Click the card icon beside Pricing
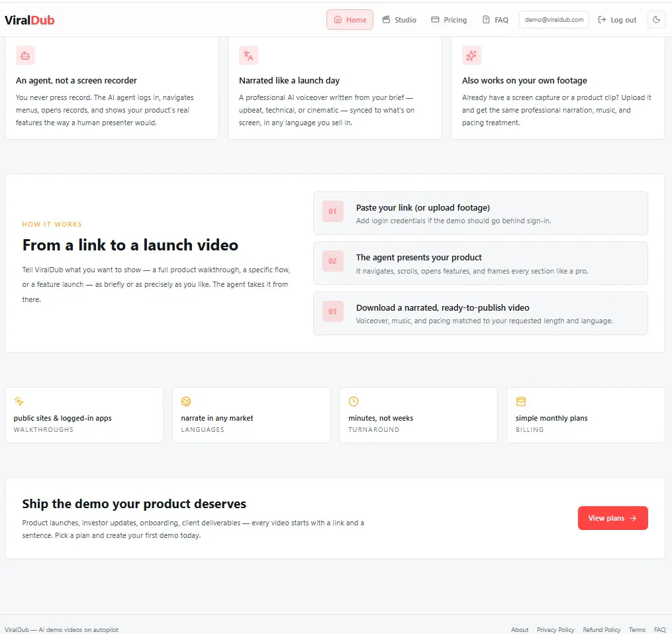The height and width of the screenshot is (634, 672). click(x=435, y=20)
